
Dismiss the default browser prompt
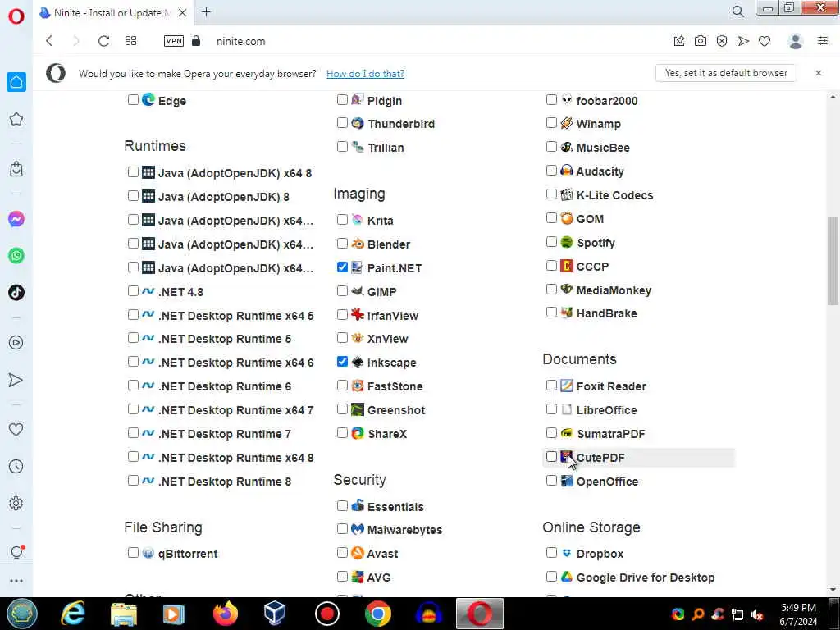coord(819,73)
